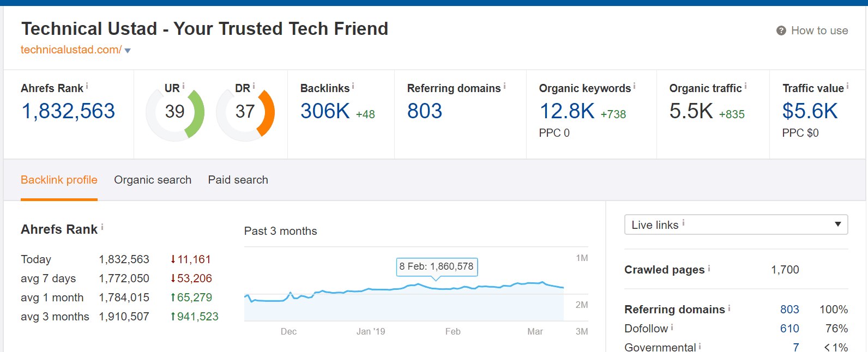868x352 pixels.
Task: Click info icon beside Traffic value
Action: 847,86
